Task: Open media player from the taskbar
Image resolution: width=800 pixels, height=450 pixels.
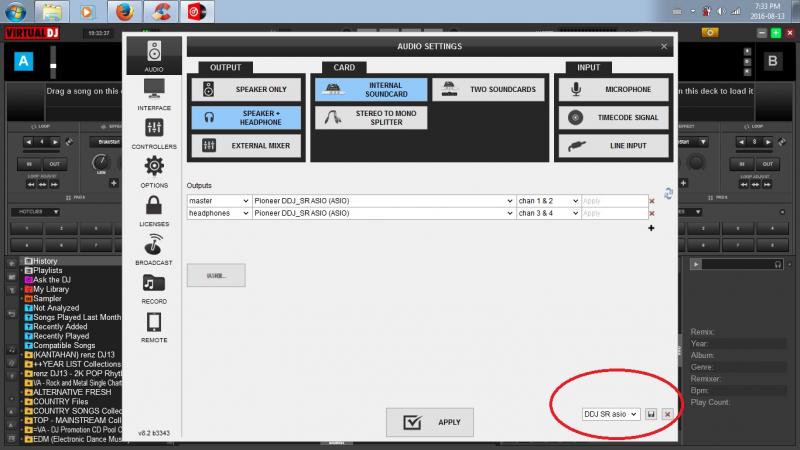Action: click(x=88, y=11)
